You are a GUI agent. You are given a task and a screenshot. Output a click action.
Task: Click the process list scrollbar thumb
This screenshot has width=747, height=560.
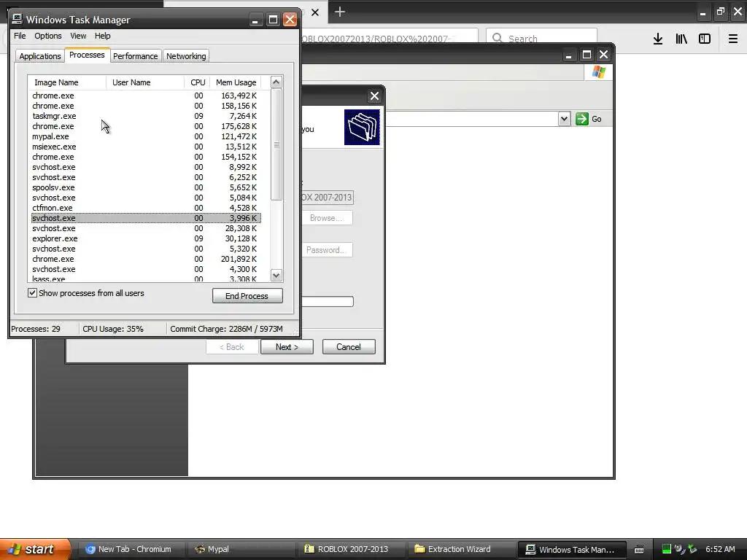point(276,145)
